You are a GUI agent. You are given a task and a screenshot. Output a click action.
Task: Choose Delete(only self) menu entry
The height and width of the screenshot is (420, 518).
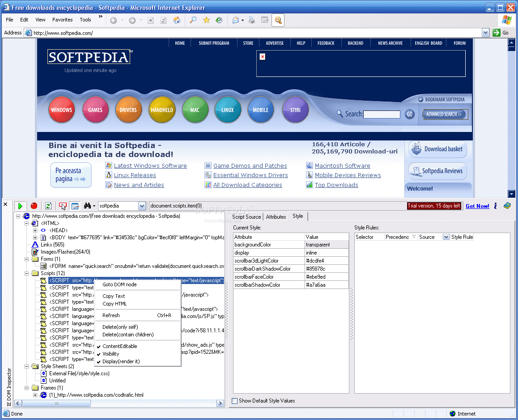[138, 327]
